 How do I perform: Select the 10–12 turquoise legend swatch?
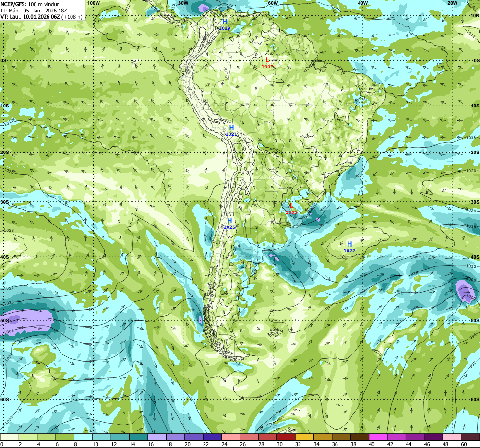(x=102, y=437)
